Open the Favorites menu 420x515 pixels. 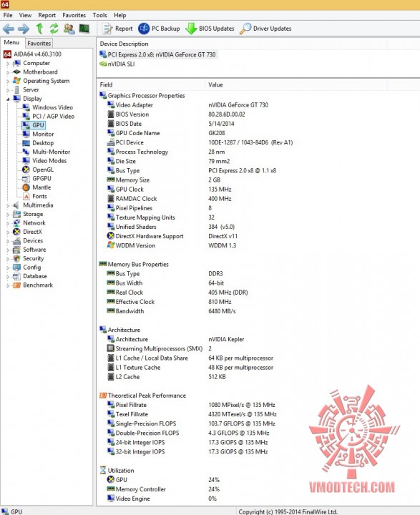pos(74,15)
